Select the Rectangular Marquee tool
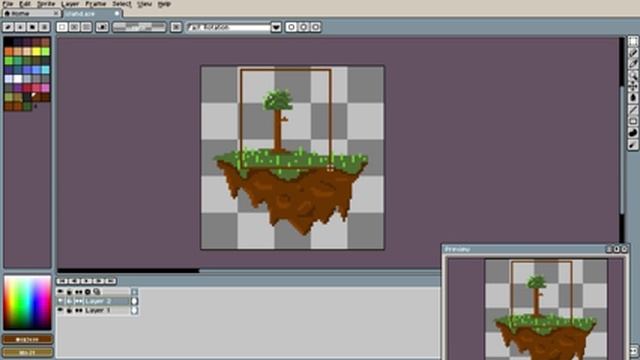The width and height of the screenshot is (640, 360). pos(633,41)
